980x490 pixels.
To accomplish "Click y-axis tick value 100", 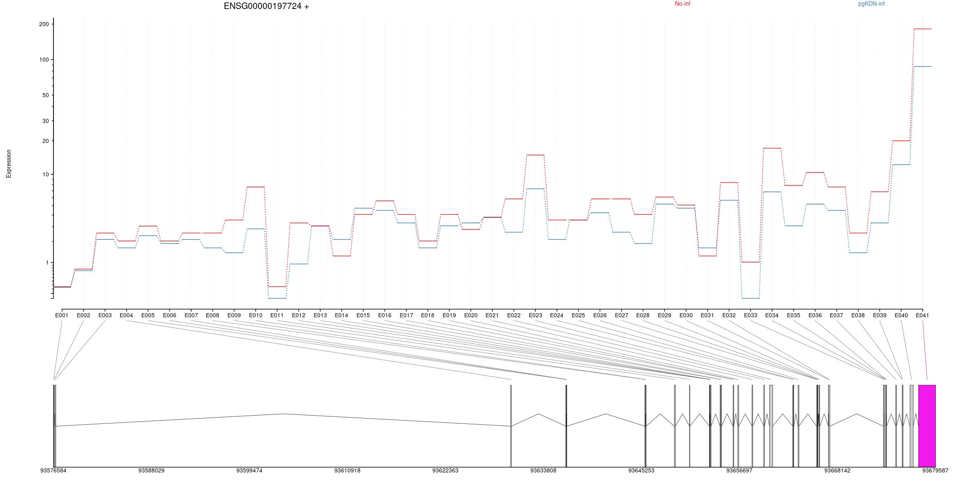I will coord(44,60).
